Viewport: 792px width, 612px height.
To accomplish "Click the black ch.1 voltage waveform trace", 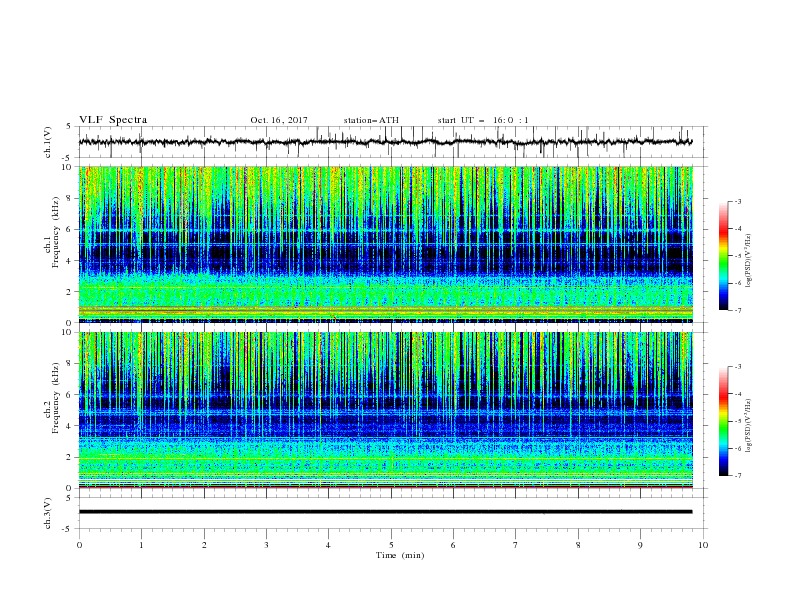I will click(x=385, y=142).
